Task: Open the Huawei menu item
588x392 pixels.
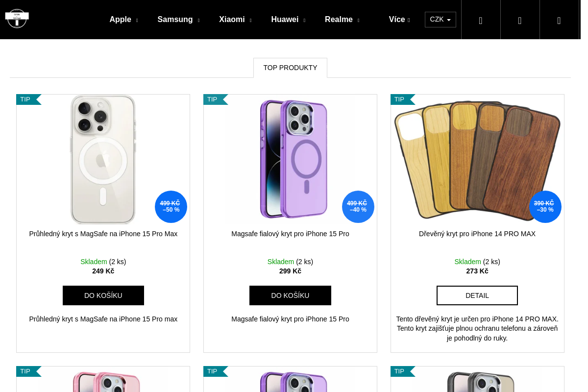Action: [x=288, y=20]
